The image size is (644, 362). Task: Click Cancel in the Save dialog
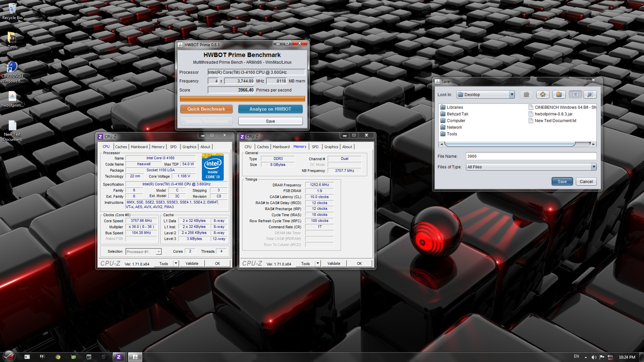pos(586,181)
